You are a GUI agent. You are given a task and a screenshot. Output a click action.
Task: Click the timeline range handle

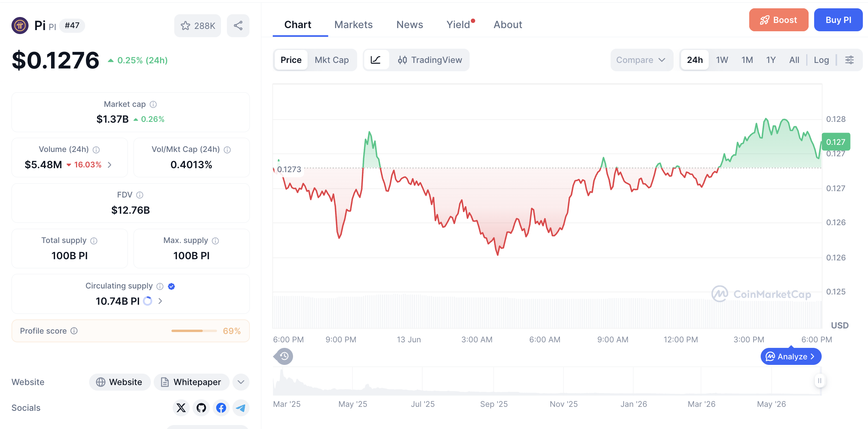click(820, 381)
